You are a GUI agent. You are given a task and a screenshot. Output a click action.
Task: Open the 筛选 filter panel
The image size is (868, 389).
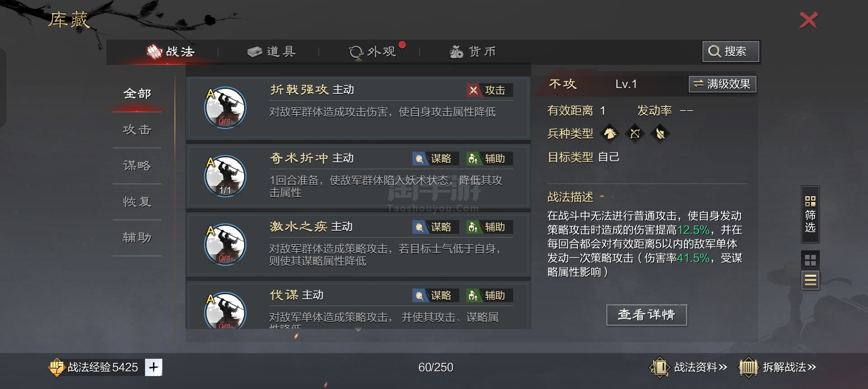pos(810,214)
